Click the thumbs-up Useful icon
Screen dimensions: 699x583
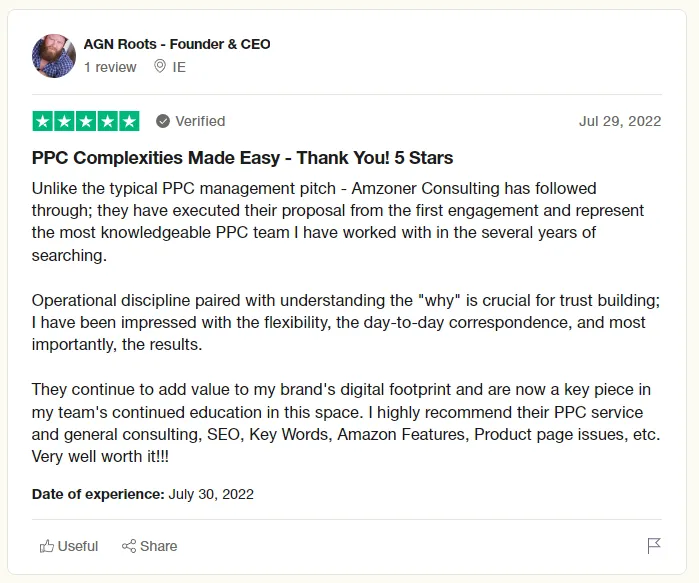coord(47,546)
